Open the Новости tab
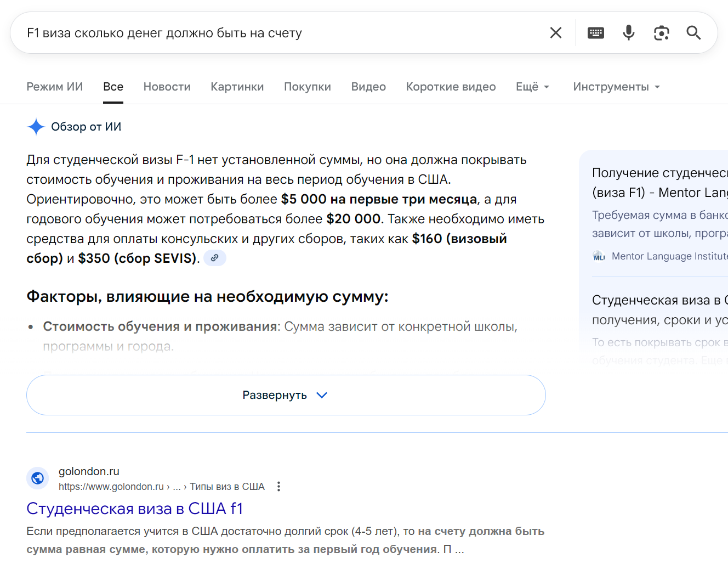The height and width of the screenshot is (575, 728). [x=167, y=87]
